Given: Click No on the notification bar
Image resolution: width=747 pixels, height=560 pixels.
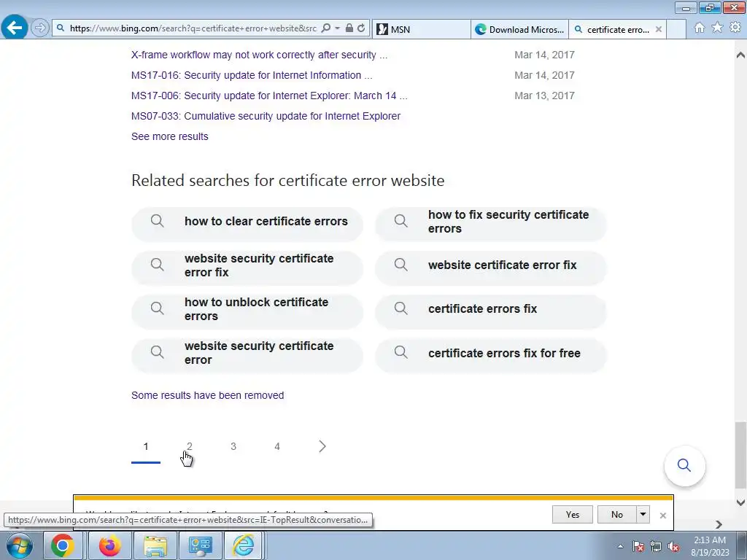Looking at the screenshot, I should (617, 514).
